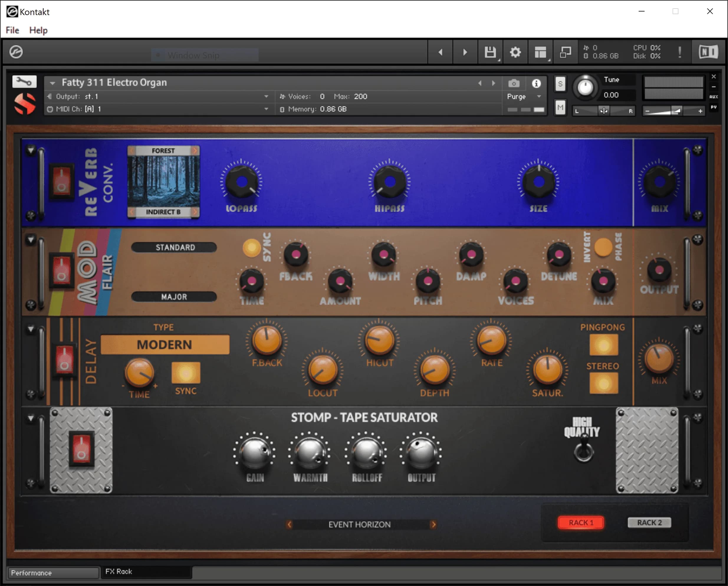Screen dimensions: 728x586
Task: Toggle the High Quality switch
Action: (584, 449)
